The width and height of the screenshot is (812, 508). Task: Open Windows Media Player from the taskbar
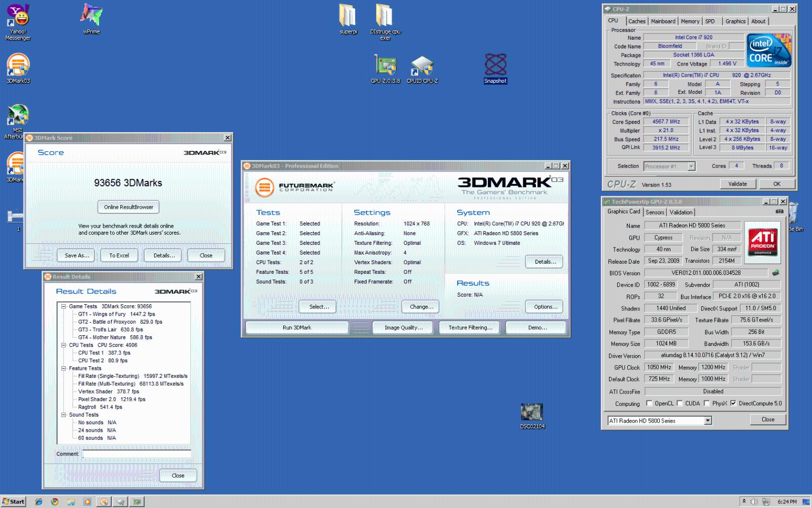(87, 501)
